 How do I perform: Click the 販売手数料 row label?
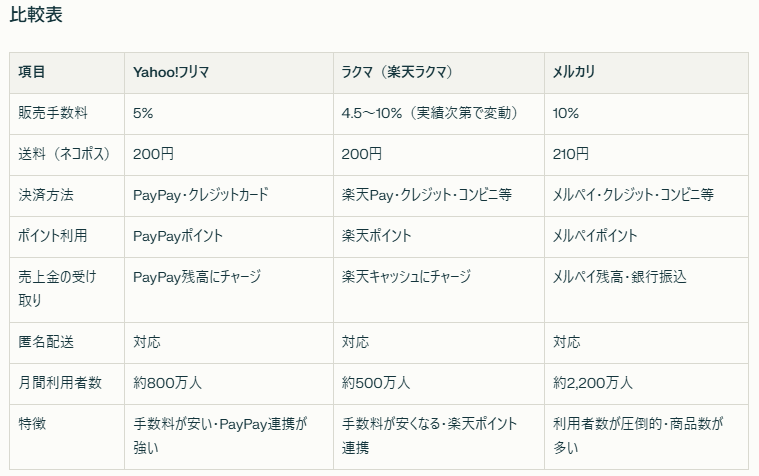pyautogui.click(x=53, y=113)
